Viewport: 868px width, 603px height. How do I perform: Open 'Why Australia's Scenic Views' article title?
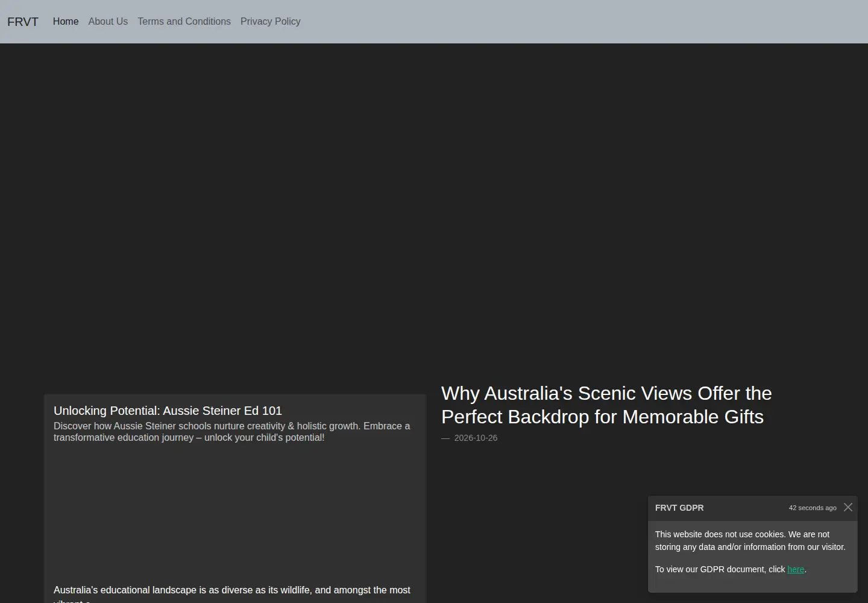[x=606, y=405]
